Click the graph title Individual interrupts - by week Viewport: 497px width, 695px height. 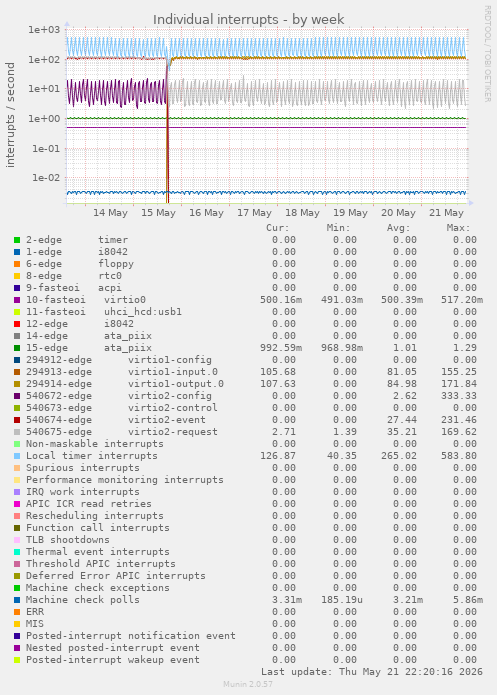249,20
